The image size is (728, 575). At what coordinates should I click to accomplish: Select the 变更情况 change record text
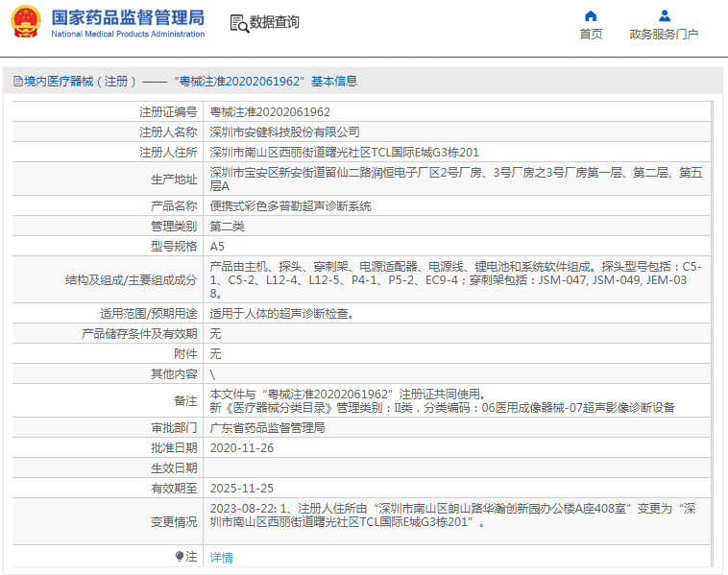coord(452,515)
